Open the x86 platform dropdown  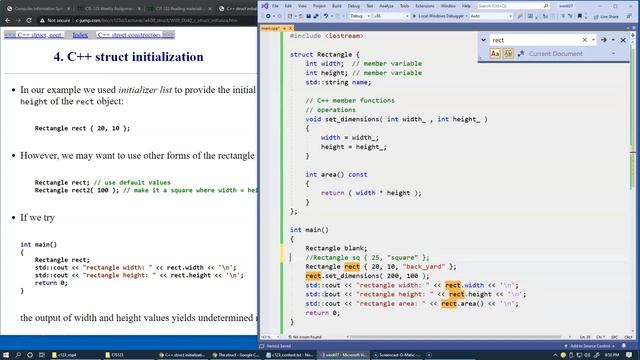click(391, 16)
